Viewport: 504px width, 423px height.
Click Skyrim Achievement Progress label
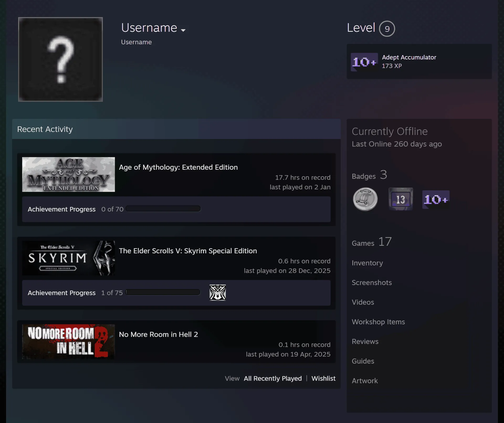[62, 293]
